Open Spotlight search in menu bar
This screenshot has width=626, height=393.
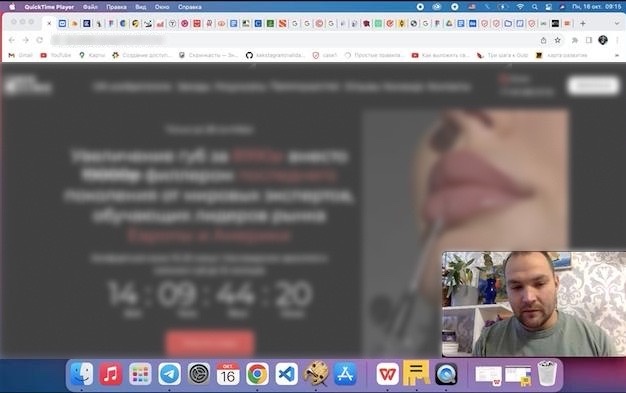[x=534, y=7]
